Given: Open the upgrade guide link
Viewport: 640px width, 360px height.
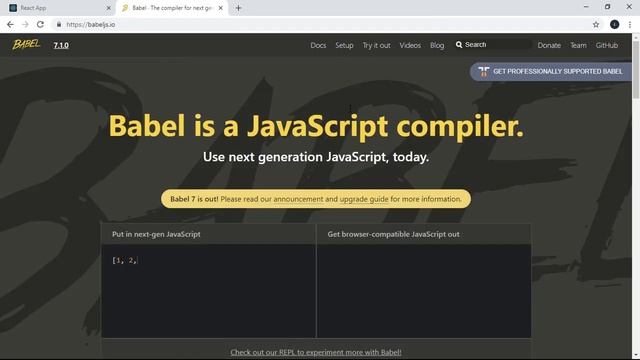Looking at the screenshot, I should click(x=364, y=199).
